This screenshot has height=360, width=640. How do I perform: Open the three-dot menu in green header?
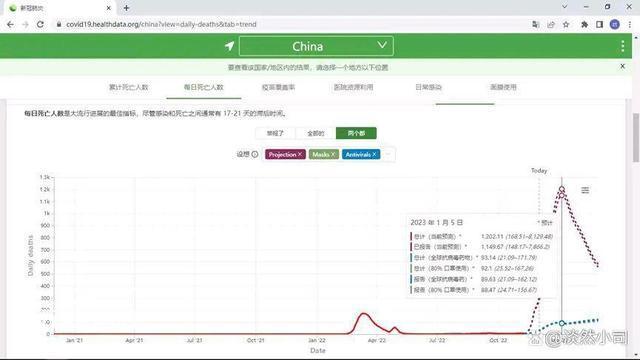(622, 46)
